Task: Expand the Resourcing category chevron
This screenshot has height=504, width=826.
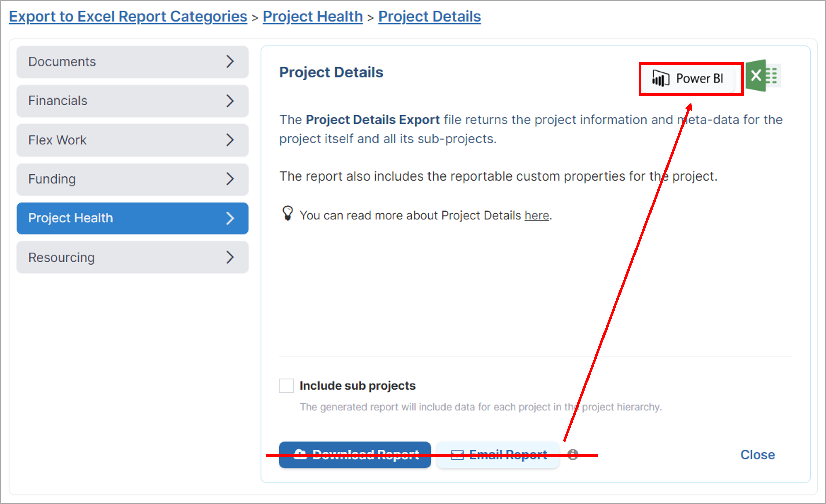Action: pos(230,257)
